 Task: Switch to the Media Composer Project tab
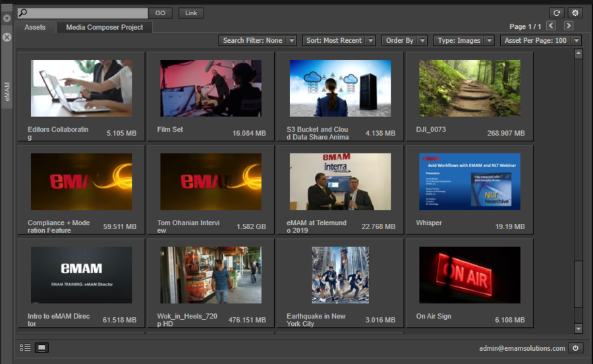click(105, 27)
